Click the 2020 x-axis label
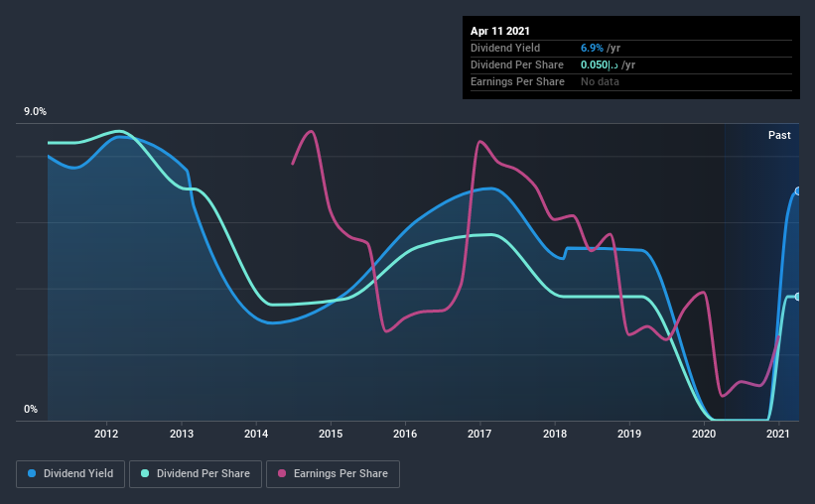 (704, 434)
